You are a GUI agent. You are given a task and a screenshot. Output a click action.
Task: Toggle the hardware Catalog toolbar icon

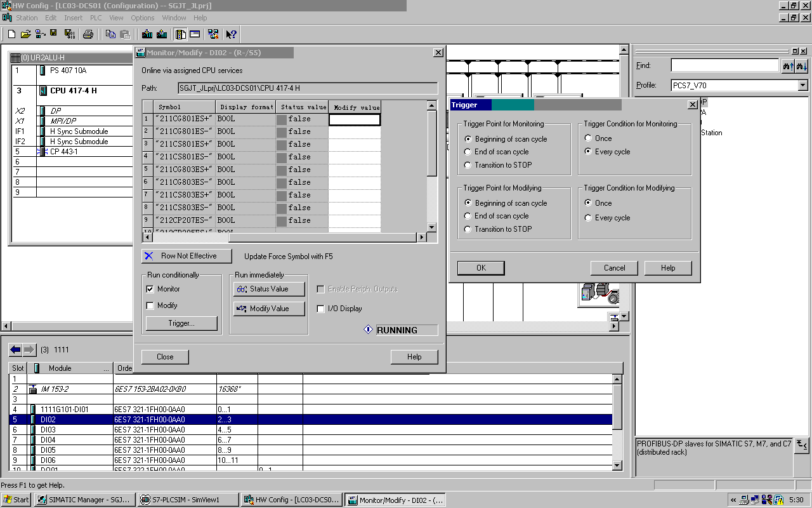tap(180, 34)
